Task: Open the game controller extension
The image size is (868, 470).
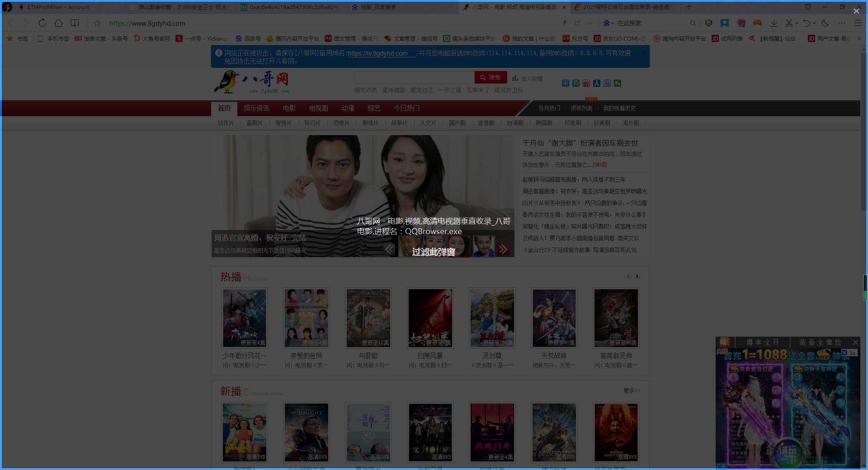Action: tap(757, 23)
